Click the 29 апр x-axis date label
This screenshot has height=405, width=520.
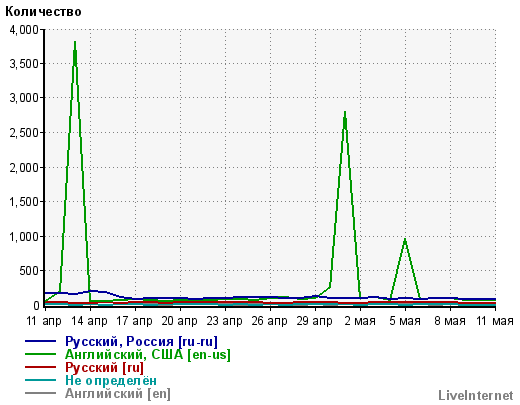[315, 321]
